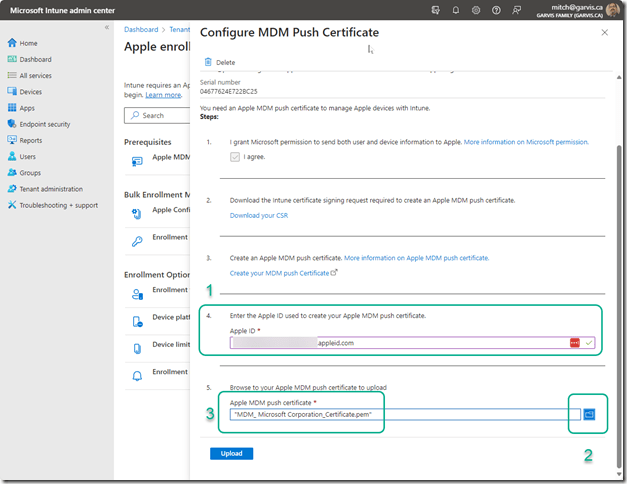Viewport: 627px width, 484px height.
Task: Collapse the left navigation with double chevron
Action: tap(107, 27)
